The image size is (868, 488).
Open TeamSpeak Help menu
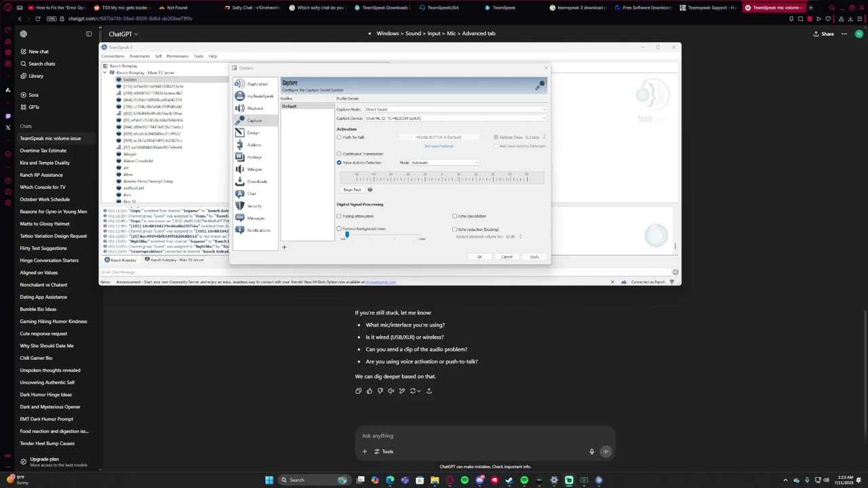[x=213, y=56]
